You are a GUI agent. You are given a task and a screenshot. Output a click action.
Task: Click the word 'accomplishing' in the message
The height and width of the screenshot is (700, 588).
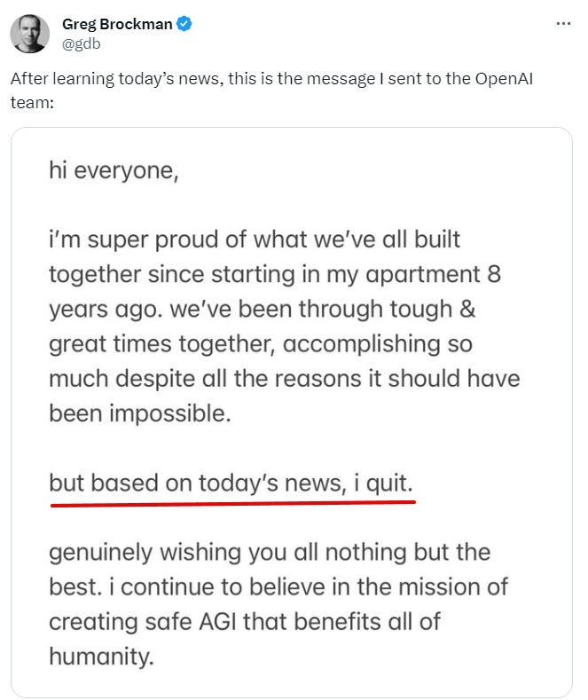[362, 344]
